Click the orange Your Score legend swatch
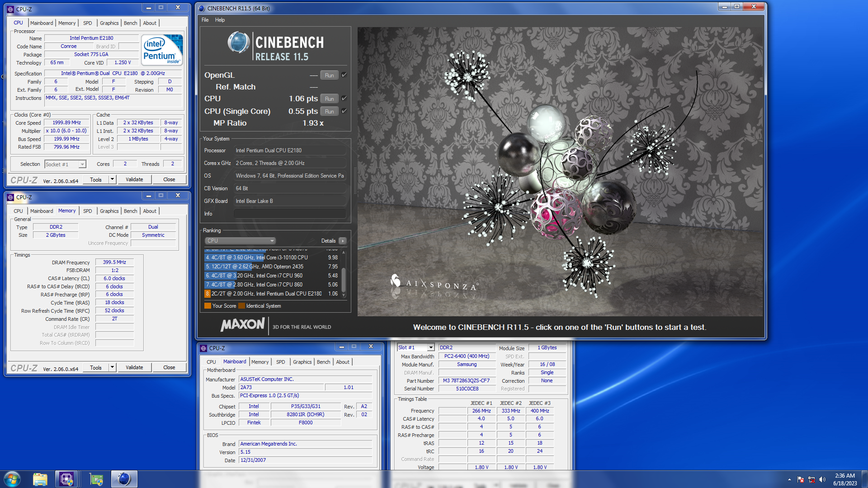Screen dimensions: 868x488 pyautogui.click(x=208, y=306)
